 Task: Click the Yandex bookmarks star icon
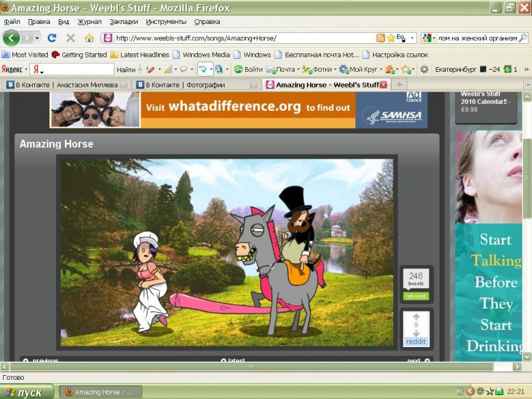tap(405, 70)
